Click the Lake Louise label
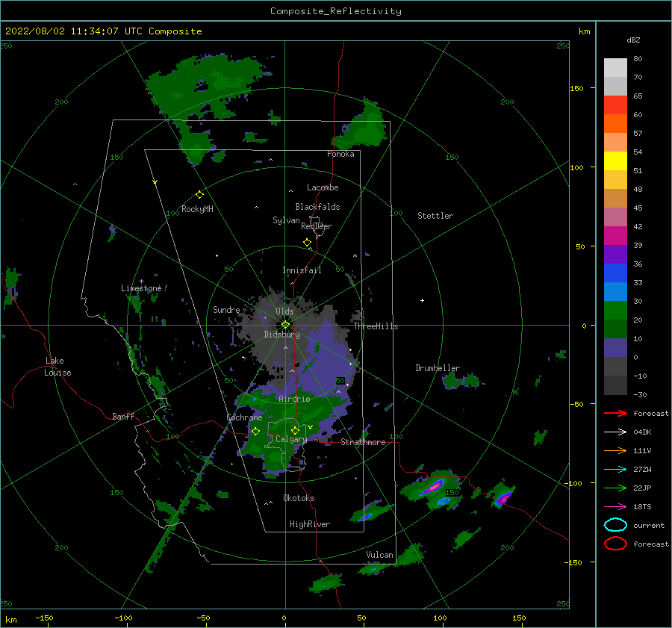Screen dimensions: 672x628 point(57,367)
